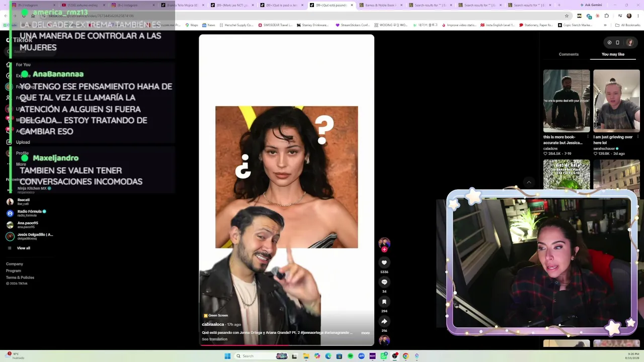Open the TikTok profile avatar at top right
Viewport: 644px width, 362px height.
630,42
